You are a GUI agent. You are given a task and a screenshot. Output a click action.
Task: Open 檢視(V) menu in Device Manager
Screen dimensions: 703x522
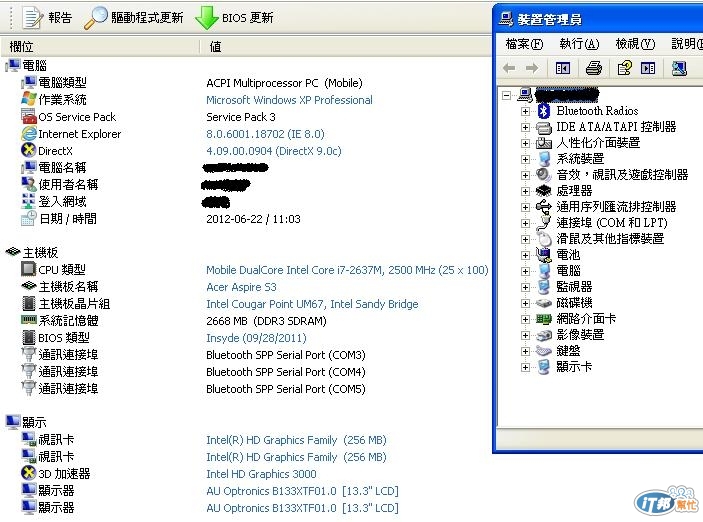point(635,44)
